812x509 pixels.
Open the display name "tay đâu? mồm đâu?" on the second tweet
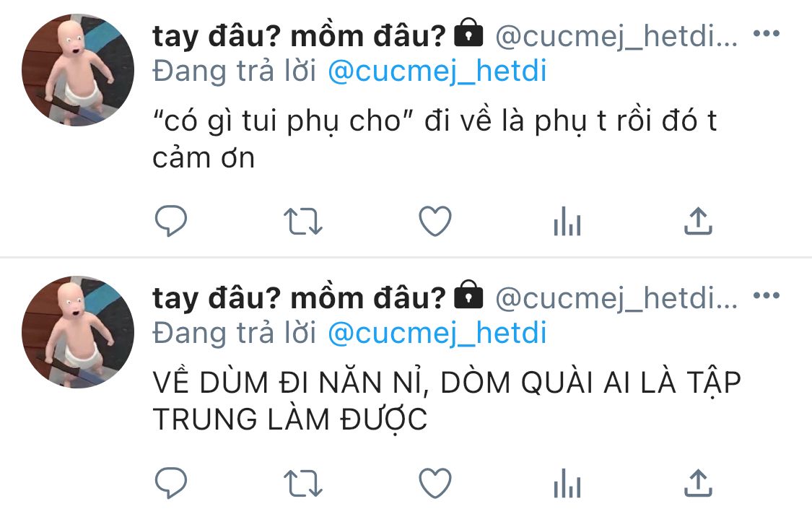point(299,298)
